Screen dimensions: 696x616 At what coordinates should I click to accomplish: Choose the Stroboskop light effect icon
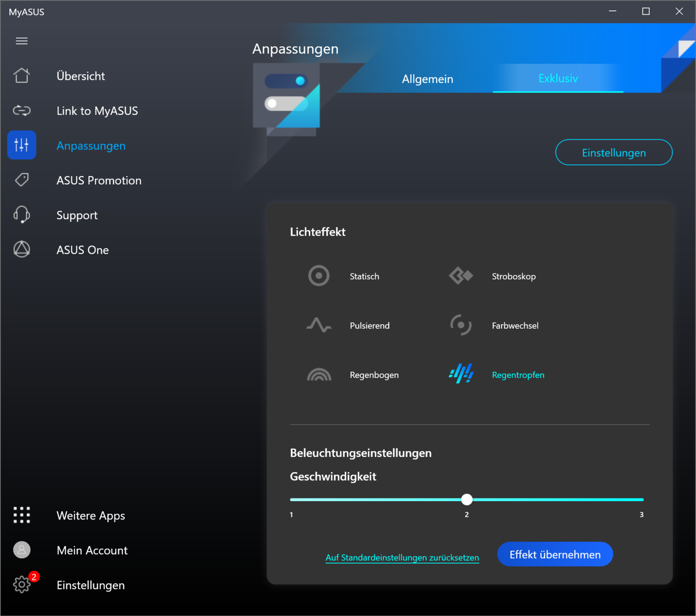[461, 276]
